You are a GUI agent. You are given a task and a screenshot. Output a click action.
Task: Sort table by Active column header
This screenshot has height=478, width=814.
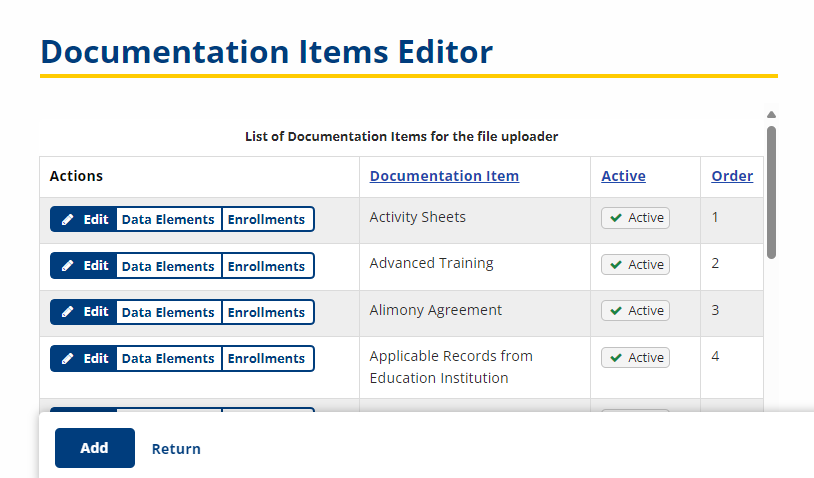[x=623, y=176]
